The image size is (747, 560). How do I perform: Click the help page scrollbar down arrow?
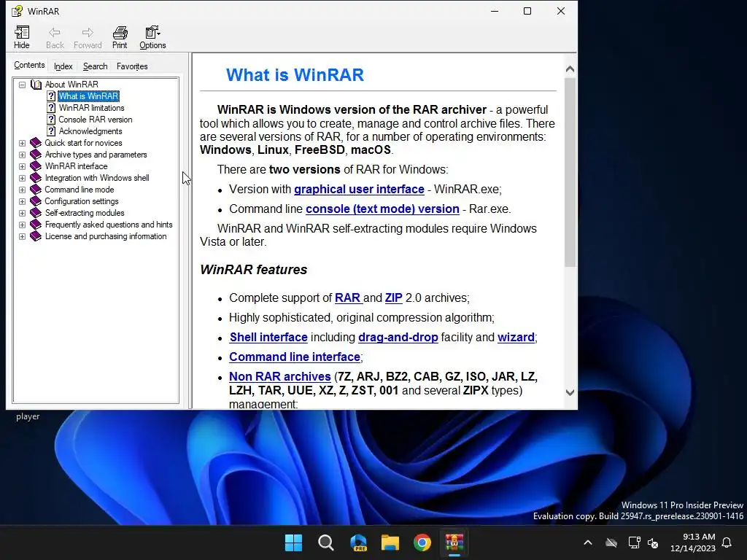[x=570, y=393]
